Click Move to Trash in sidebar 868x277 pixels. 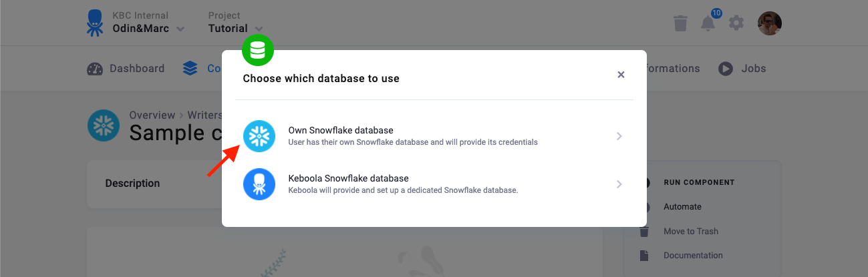pyautogui.click(x=691, y=231)
